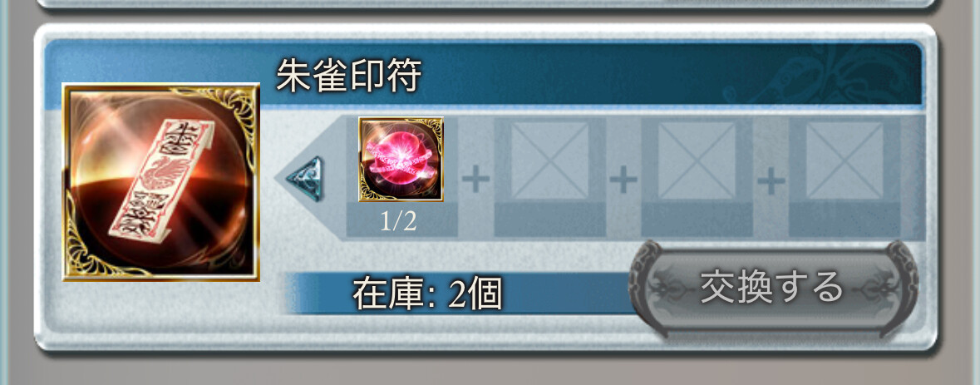Select the pink orb material icon
Image resolution: width=980 pixels, height=385 pixels.
coord(401,159)
